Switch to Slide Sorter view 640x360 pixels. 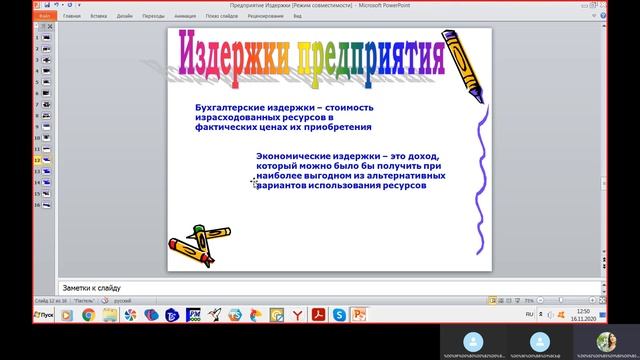(x=501, y=300)
